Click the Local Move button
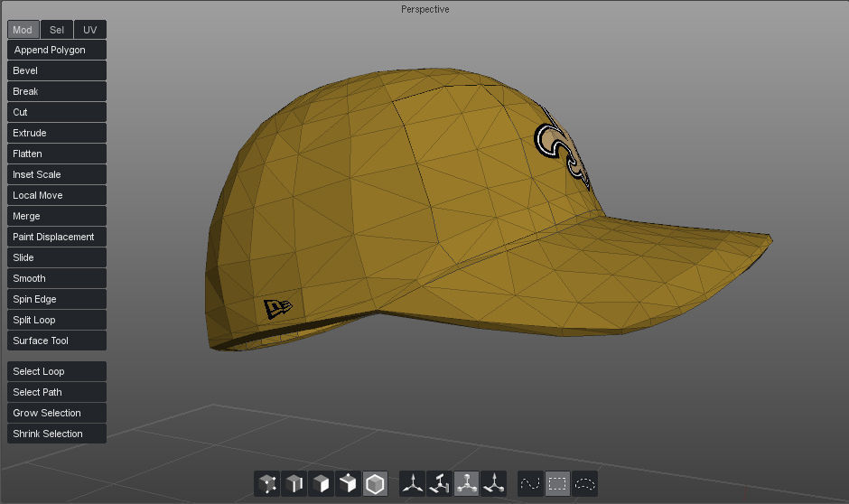The width and height of the screenshot is (849, 504). (57, 195)
